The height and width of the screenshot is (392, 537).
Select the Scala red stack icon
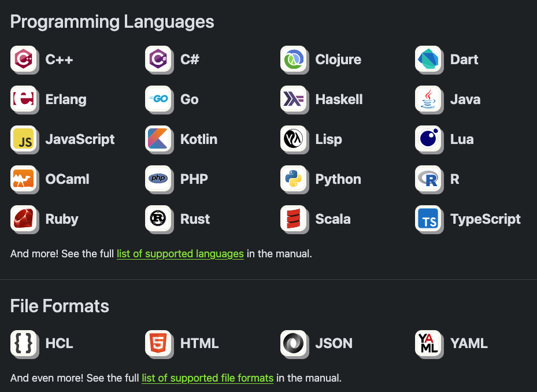point(294,219)
